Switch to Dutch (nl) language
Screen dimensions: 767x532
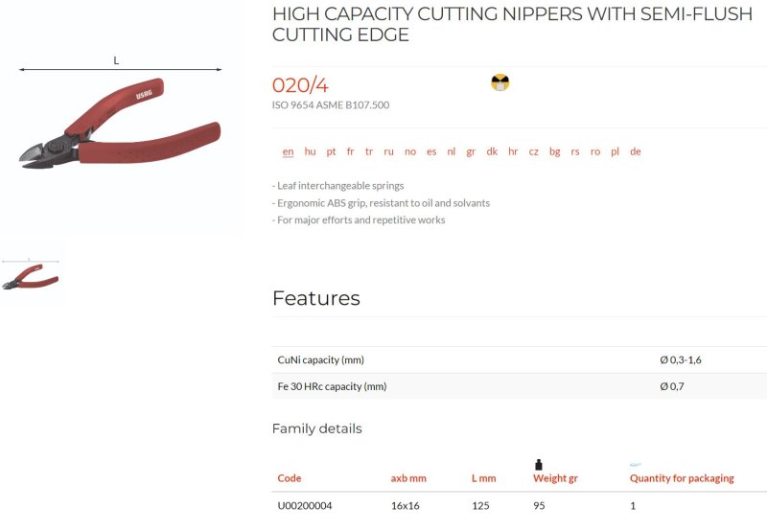[x=451, y=151]
